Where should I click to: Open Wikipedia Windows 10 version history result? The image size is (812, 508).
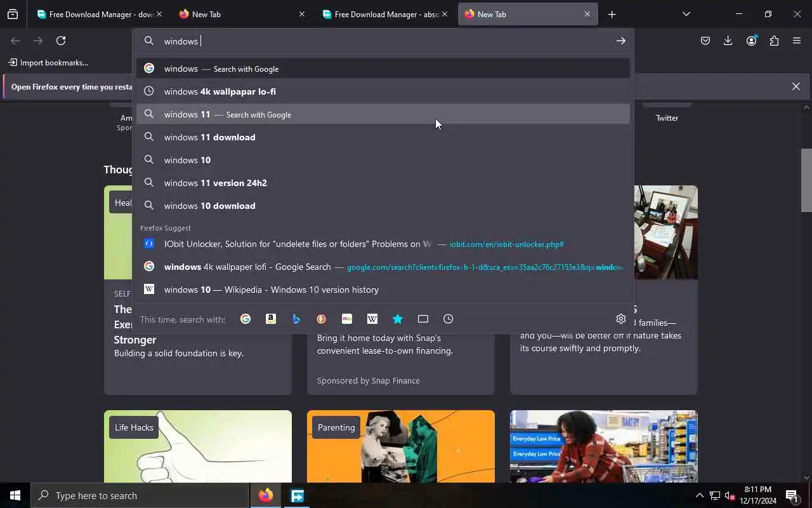pos(383,290)
